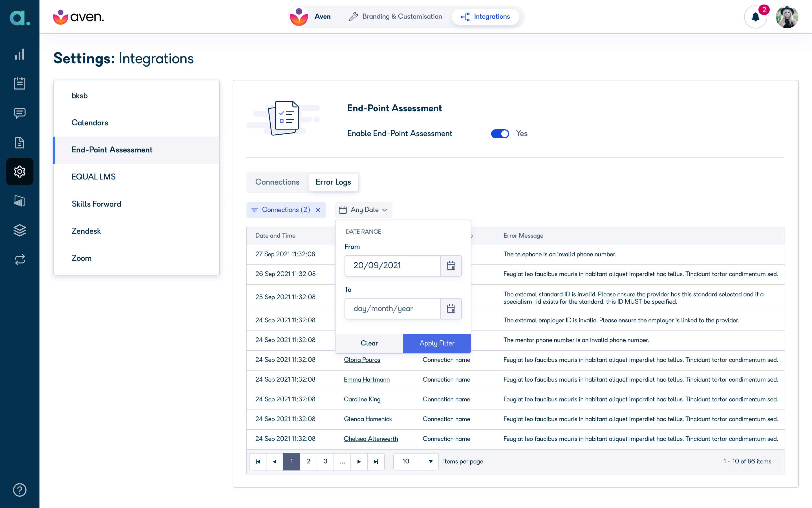
Task: Go to the next page arrow
Action: (x=359, y=461)
